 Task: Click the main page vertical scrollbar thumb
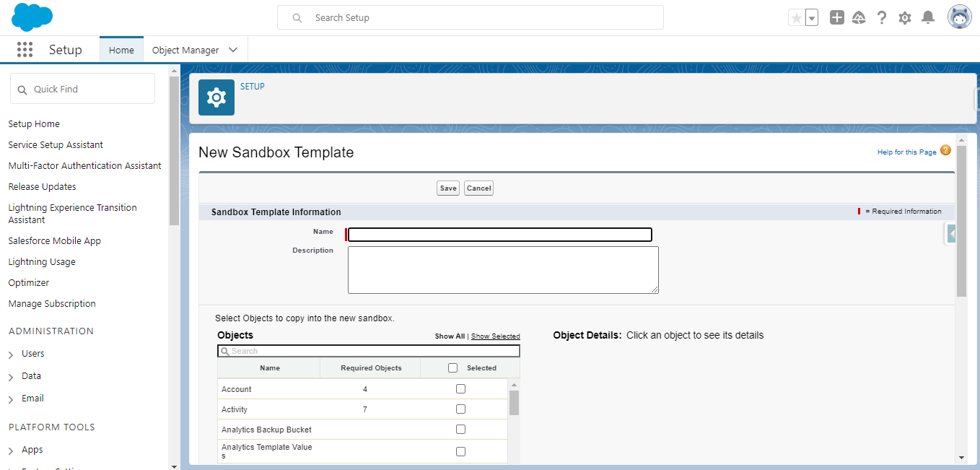pos(961,220)
